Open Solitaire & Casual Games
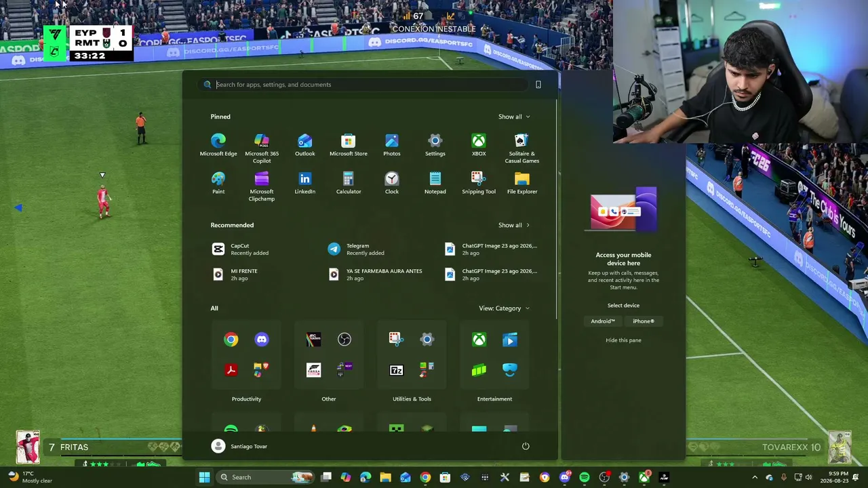 pos(522,148)
